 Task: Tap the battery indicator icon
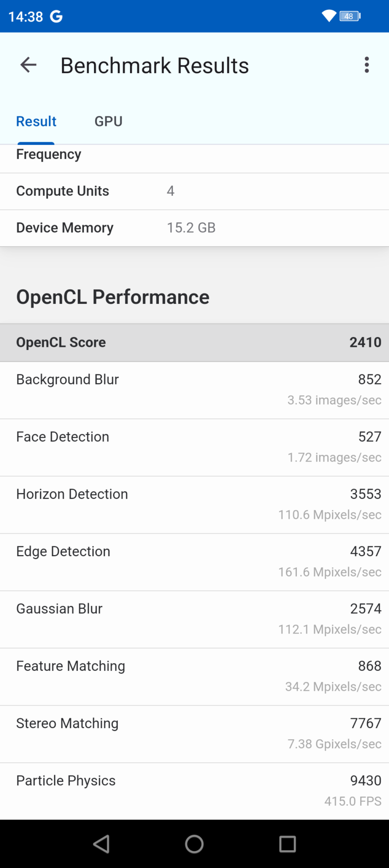350,16
